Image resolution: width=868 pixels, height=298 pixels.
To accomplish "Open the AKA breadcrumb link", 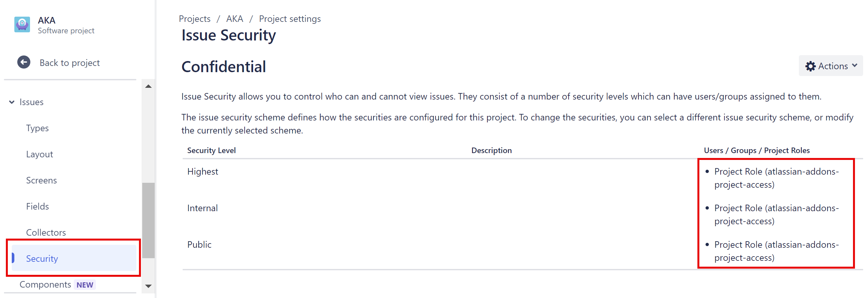I will [235, 19].
